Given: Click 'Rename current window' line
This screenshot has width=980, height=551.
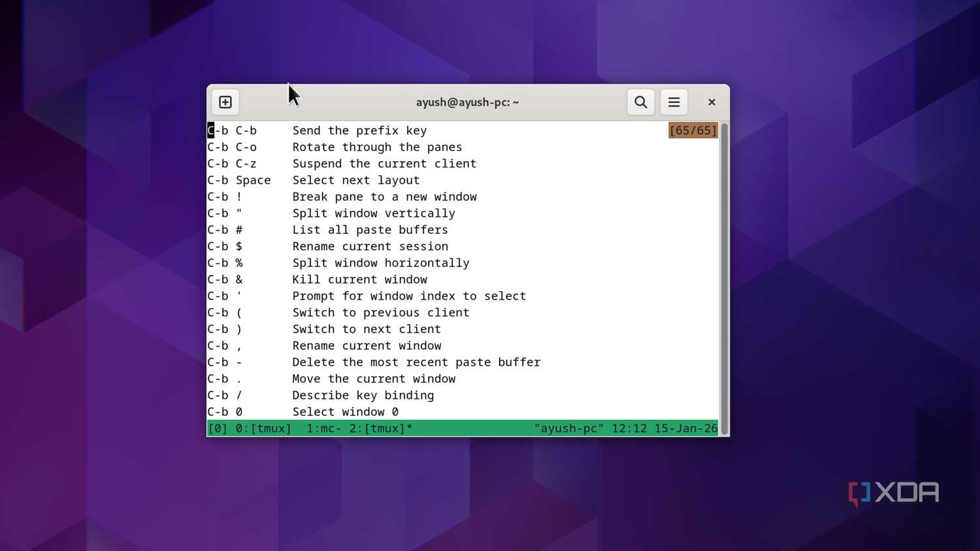Looking at the screenshot, I should [x=367, y=345].
